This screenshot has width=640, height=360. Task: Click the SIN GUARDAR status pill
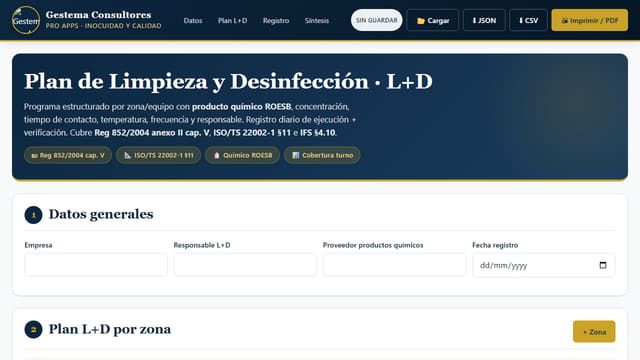(x=376, y=20)
